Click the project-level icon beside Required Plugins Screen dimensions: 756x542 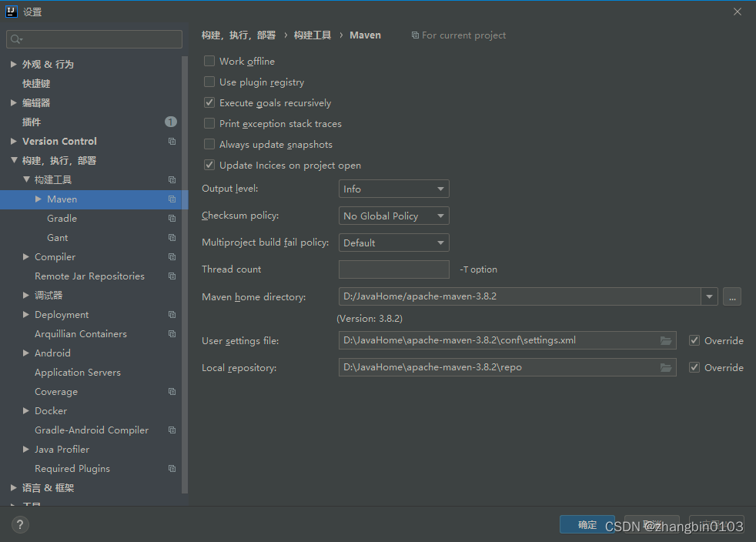[172, 469]
